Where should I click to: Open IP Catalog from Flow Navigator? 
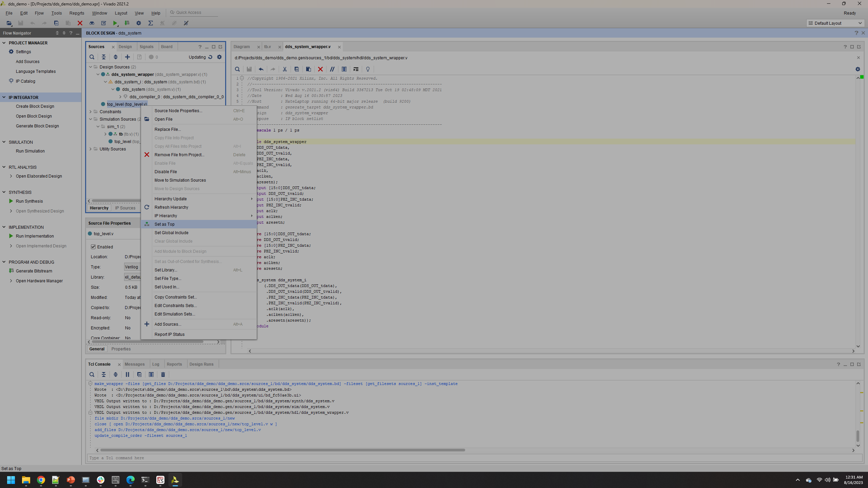click(x=25, y=81)
